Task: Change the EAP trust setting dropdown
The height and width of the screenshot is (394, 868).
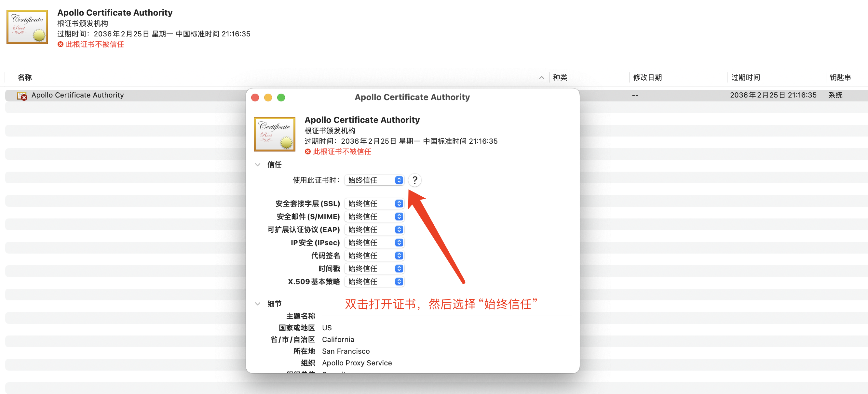Action: (x=374, y=230)
